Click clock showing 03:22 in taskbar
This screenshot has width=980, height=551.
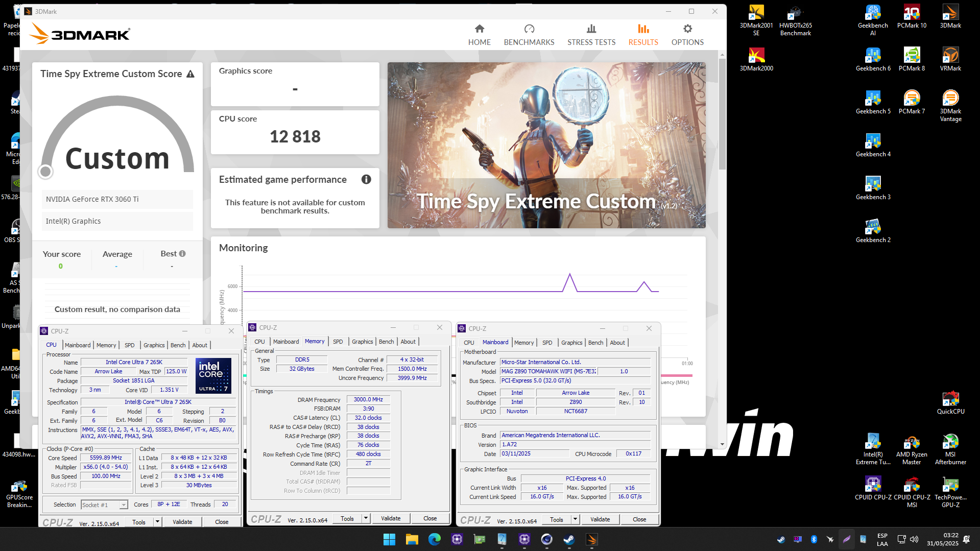950,535
